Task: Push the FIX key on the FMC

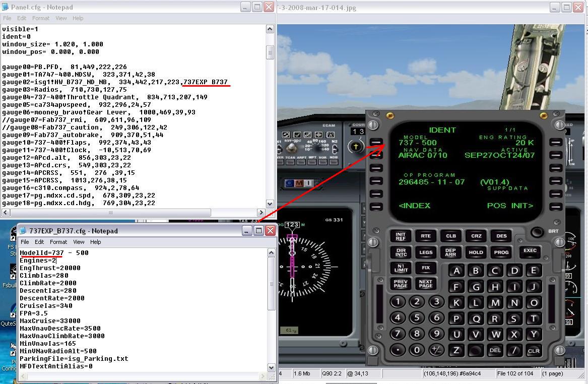Action: pos(426,268)
